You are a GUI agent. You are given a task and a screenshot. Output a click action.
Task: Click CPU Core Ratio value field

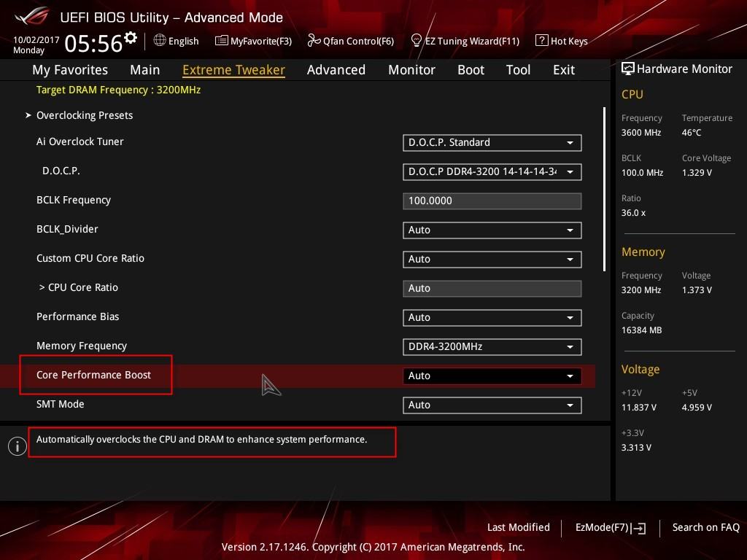click(492, 289)
